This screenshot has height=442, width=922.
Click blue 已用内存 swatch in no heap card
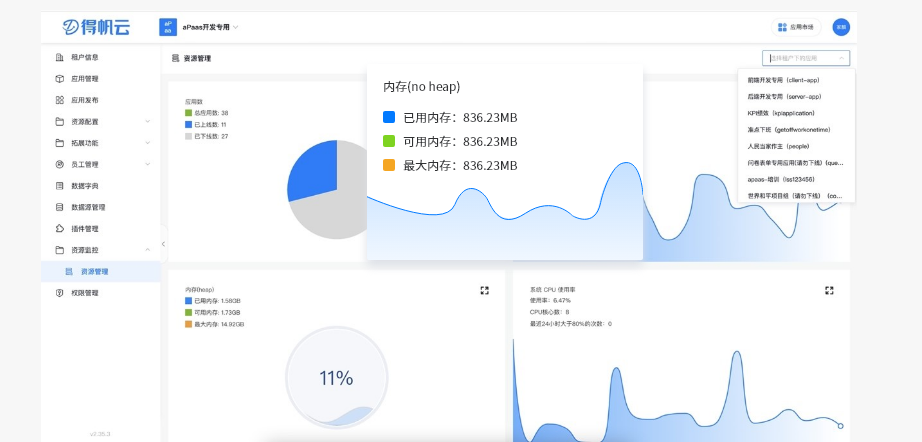point(389,117)
